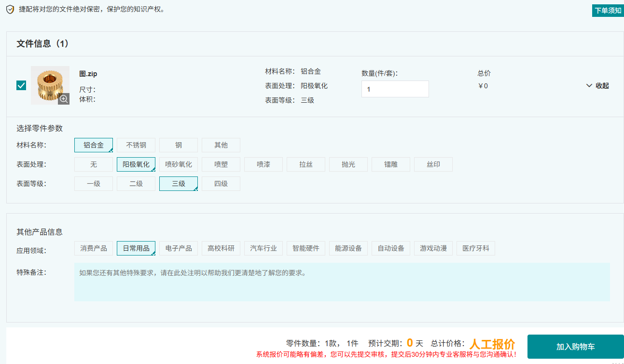Select 电子产品 application field
Image resolution: width=624 pixels, height=364 pixels.
click(x=179, y=248)
